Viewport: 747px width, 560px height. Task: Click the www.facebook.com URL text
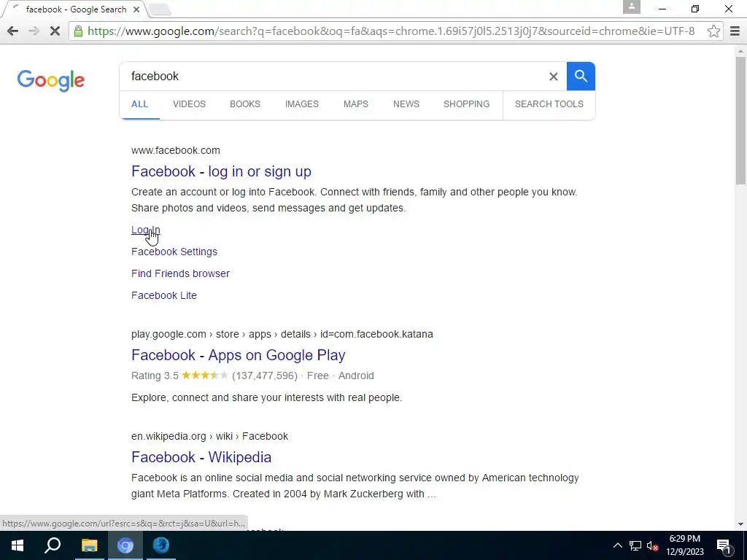176,150
